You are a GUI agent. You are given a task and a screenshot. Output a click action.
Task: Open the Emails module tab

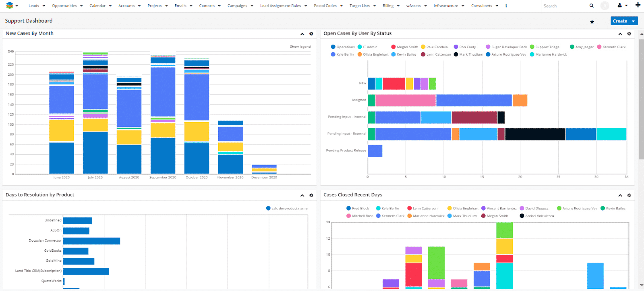[180, 6]
